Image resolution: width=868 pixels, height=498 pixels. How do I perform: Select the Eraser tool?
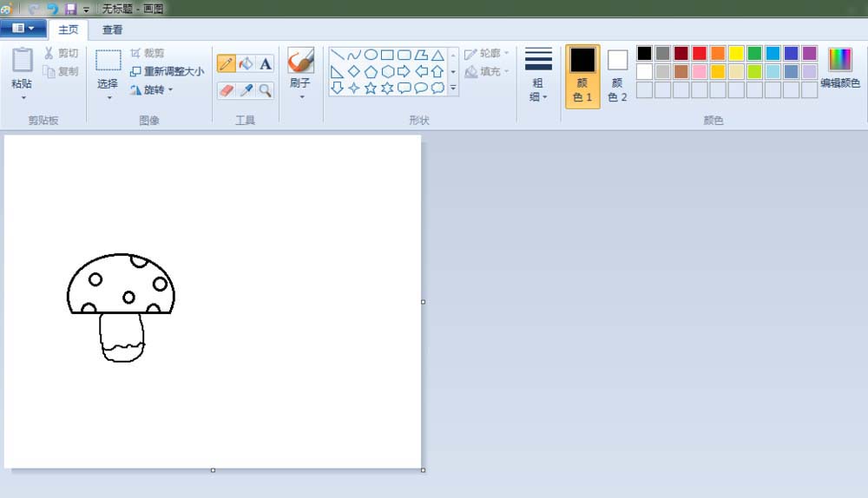click(x=226, y=90)
